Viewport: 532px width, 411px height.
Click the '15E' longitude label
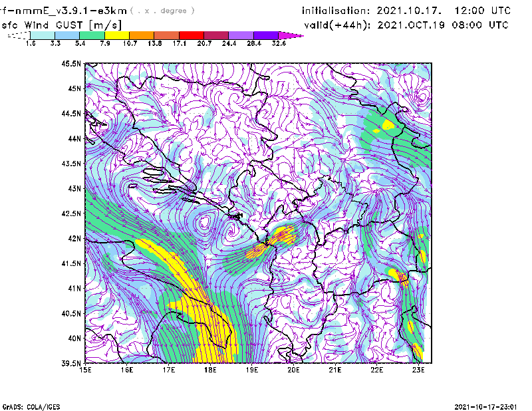[85, 370]
